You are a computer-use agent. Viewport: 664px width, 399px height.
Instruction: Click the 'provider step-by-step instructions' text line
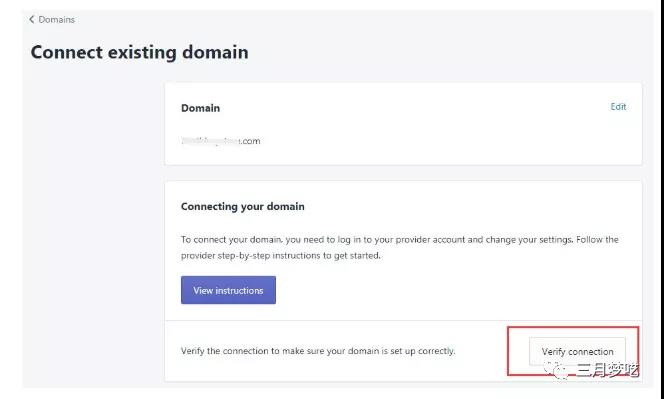coord(280,256)
